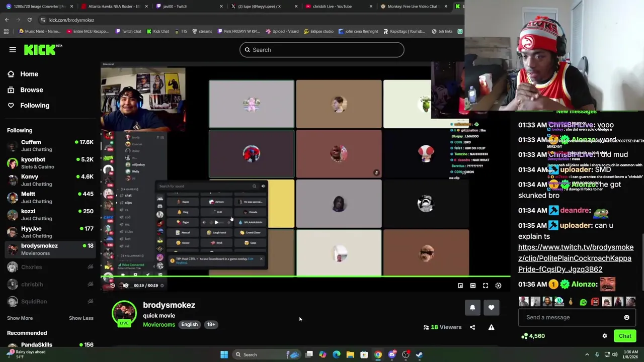
Task: Open the Eklipse studio bookmark
Action: [x=318, y=31]
